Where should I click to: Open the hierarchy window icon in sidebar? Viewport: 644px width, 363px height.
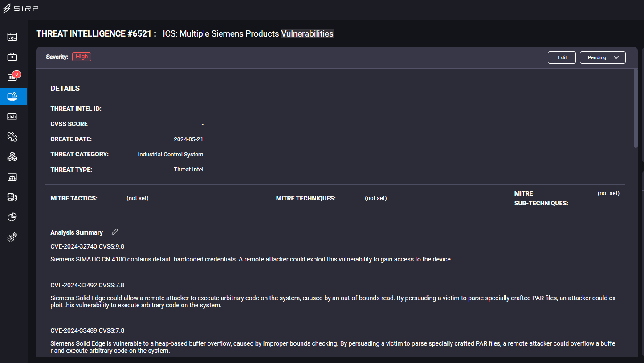pyautogui.click(x=12, y=177)
